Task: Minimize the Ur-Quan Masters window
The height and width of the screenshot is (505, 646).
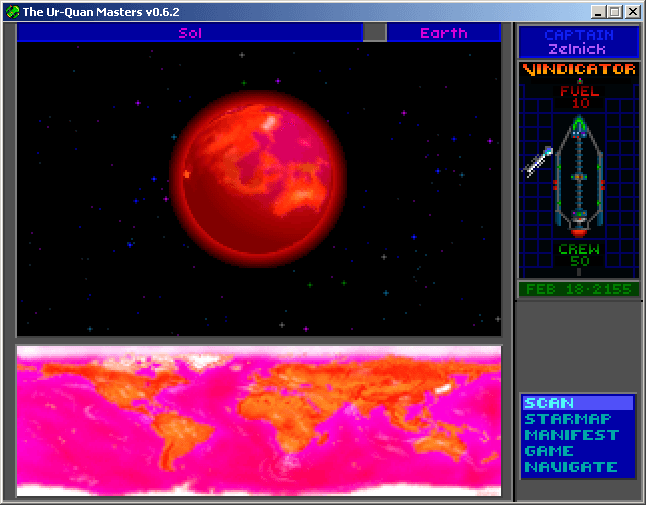Action: [x=598, y=12]
